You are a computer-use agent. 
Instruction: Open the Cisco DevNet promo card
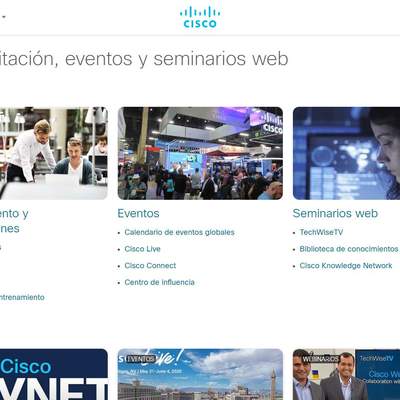(x=54, y=374)
